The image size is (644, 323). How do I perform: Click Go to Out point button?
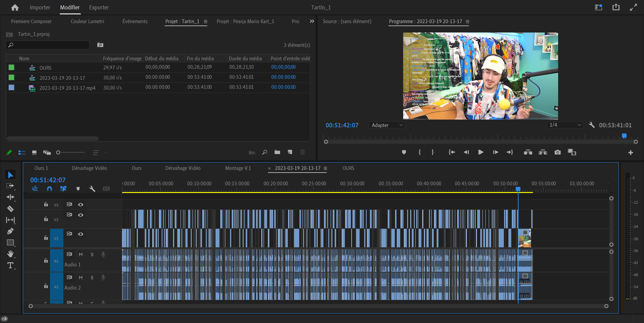pos(510,152)
